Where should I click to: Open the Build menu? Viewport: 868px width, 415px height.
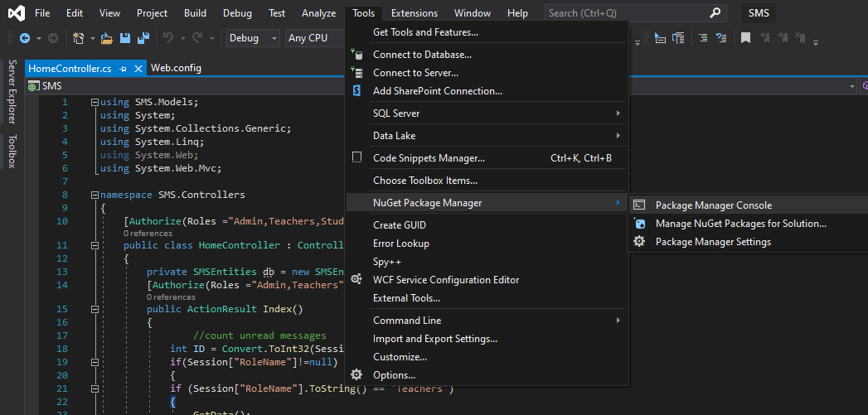pos(195,13)
